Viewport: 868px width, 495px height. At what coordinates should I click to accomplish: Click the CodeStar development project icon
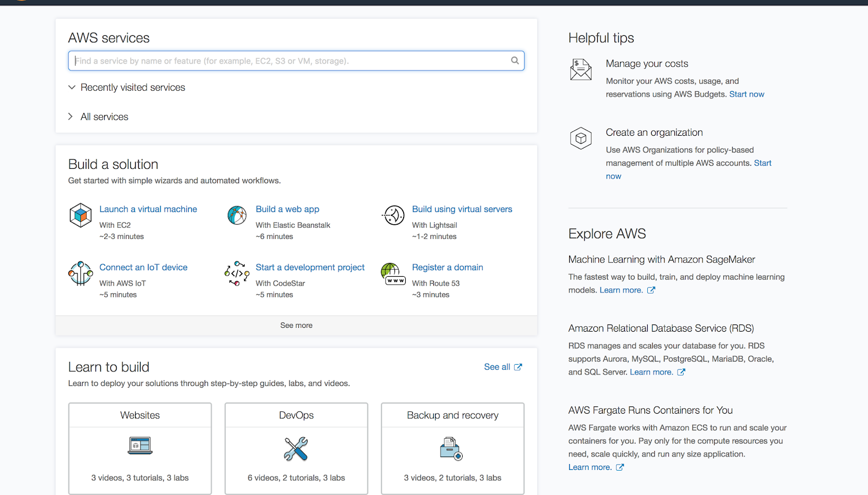pyautogui.click(x=237, y=273)
